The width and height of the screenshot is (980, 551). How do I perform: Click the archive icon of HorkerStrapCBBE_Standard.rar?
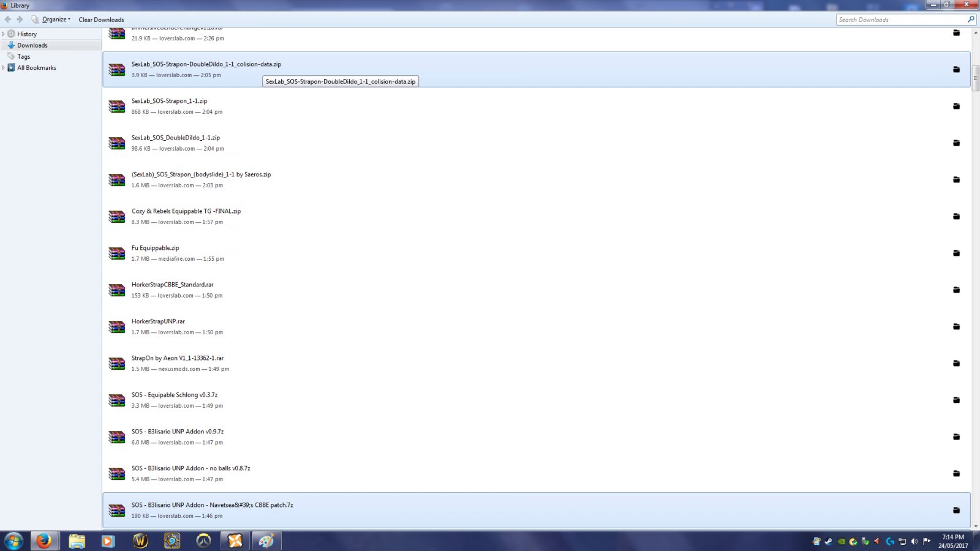pyautogui.click(x=117, y=290)
